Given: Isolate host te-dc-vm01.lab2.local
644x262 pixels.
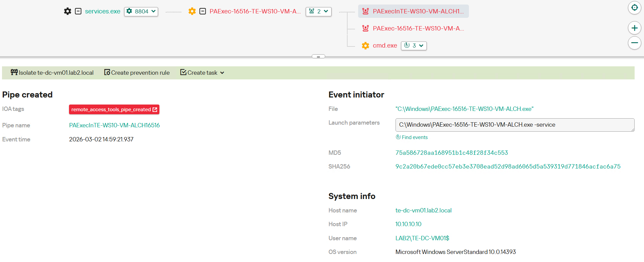Looking at the screenshot, I should (x=52, y=73).
